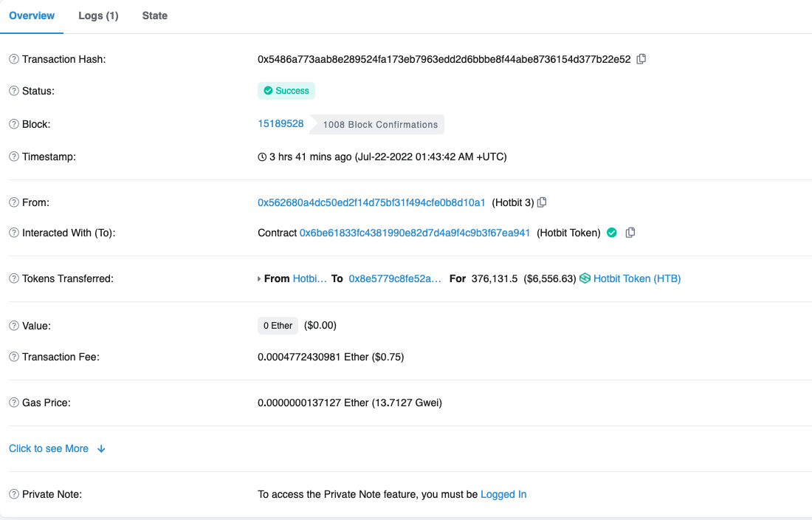
Task: Select the Overview tab
Action: pos(32,16)
